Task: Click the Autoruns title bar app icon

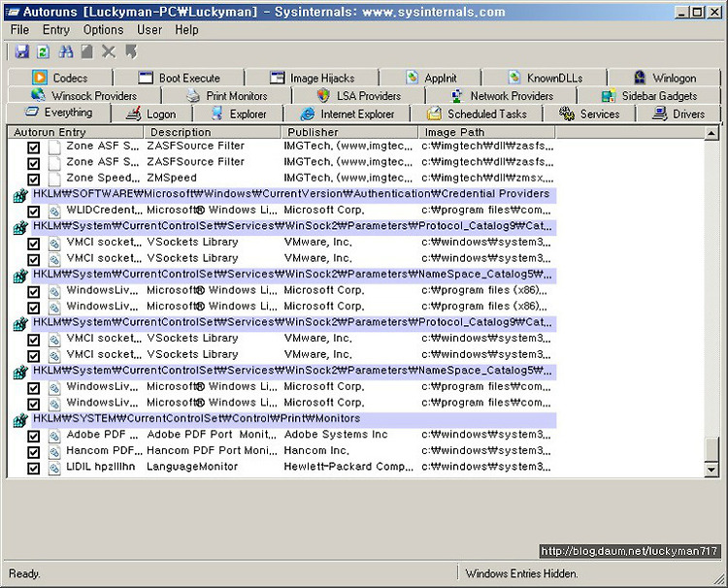Action: (x=12, y=12)
